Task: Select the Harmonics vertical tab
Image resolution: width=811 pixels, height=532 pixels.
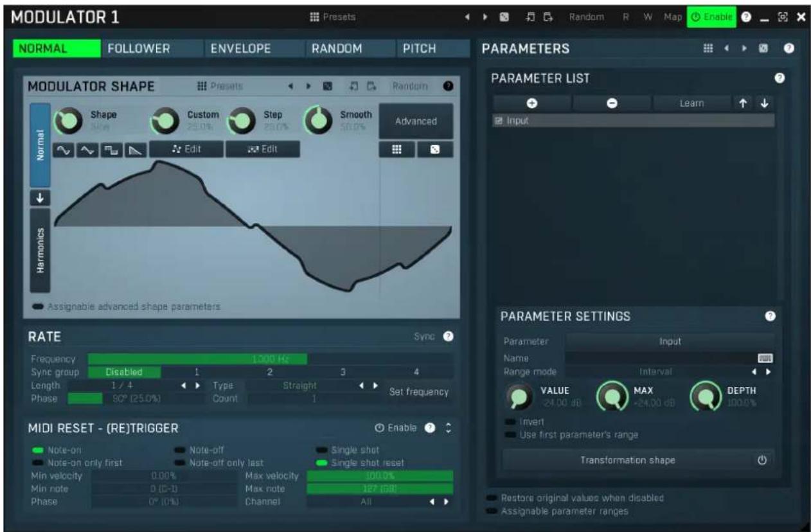Action: click(x=40, y=250)
